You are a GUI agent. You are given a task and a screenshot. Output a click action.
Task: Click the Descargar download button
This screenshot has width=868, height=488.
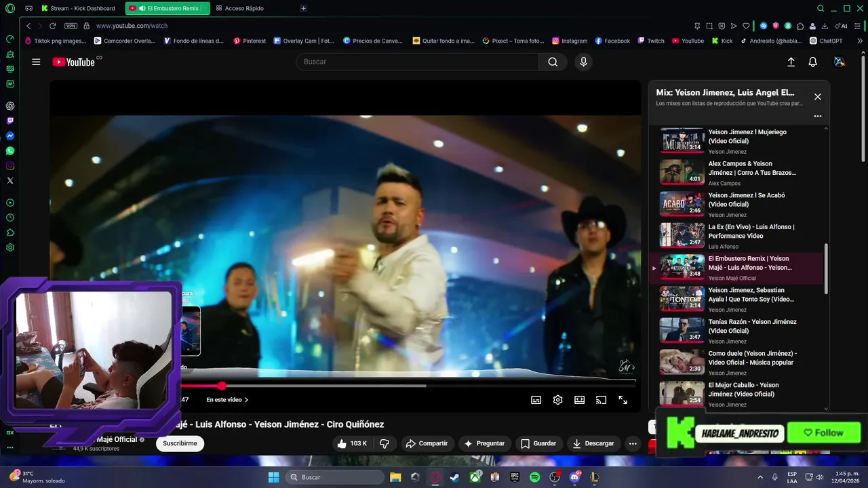point(593,443)
